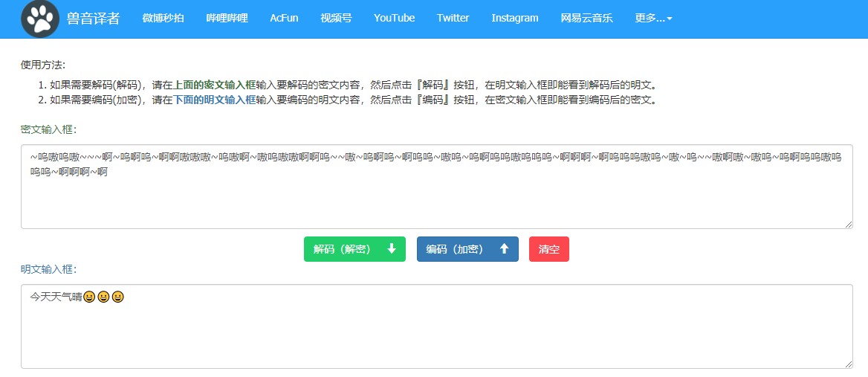The width and height of the screenshot is (868, 377).
Task: Go to AcFun in navigation bar
Action: pyautogui.click(x=284, y=19)
